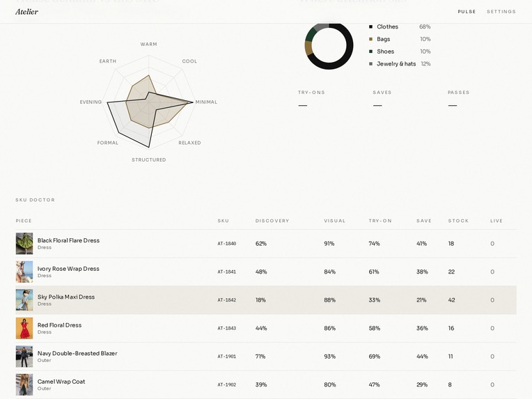Click the 91% visual value for Black Floral

(x=329, y=244)
